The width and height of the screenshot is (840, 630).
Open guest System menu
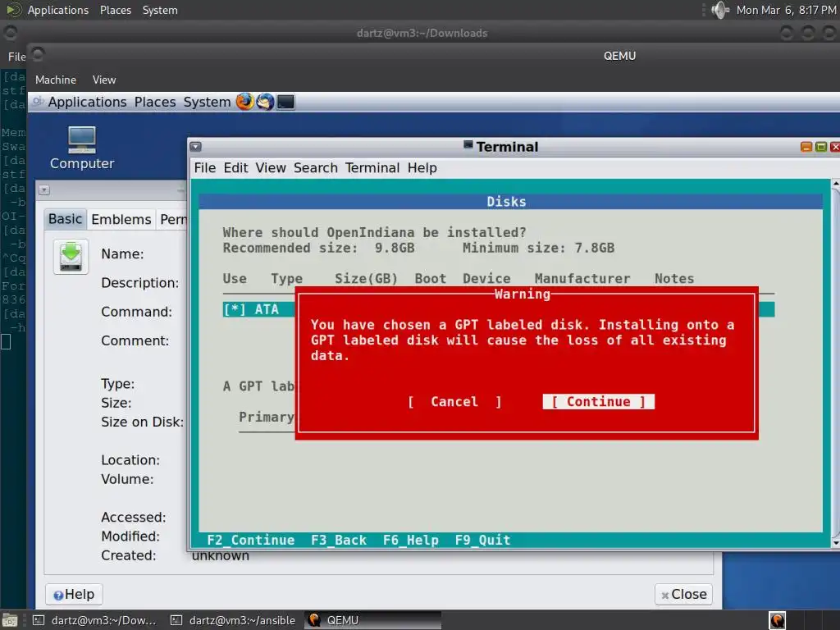point(207,102)
